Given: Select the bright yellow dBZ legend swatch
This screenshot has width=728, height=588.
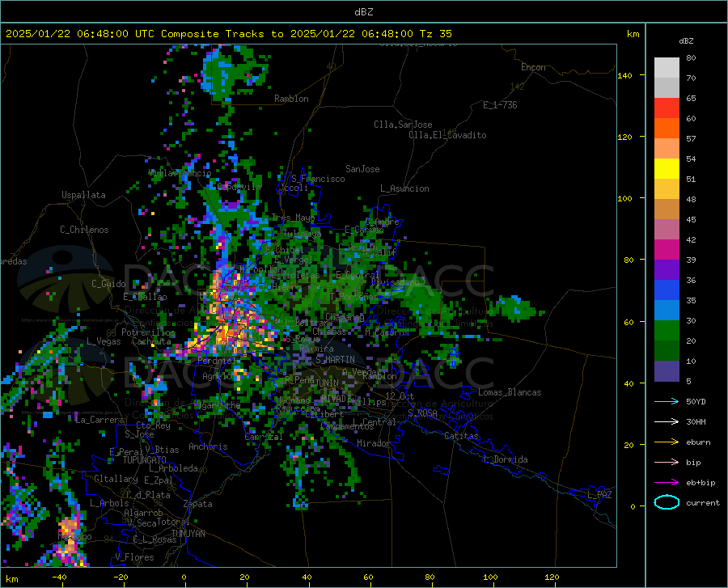Looking at the screenshot, I should 667,169.
